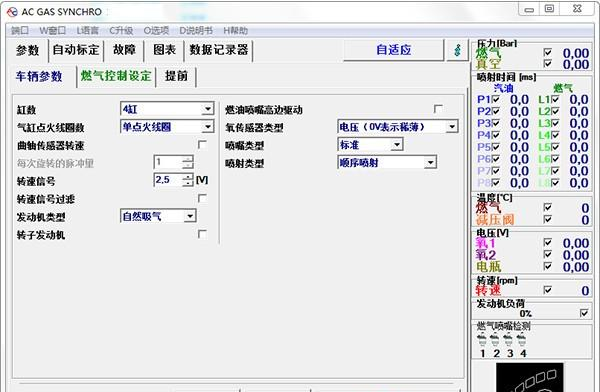Toggle the 燃气 pressure checkbox
Viewport: 600px width, 392px height.
pos(548,52)
